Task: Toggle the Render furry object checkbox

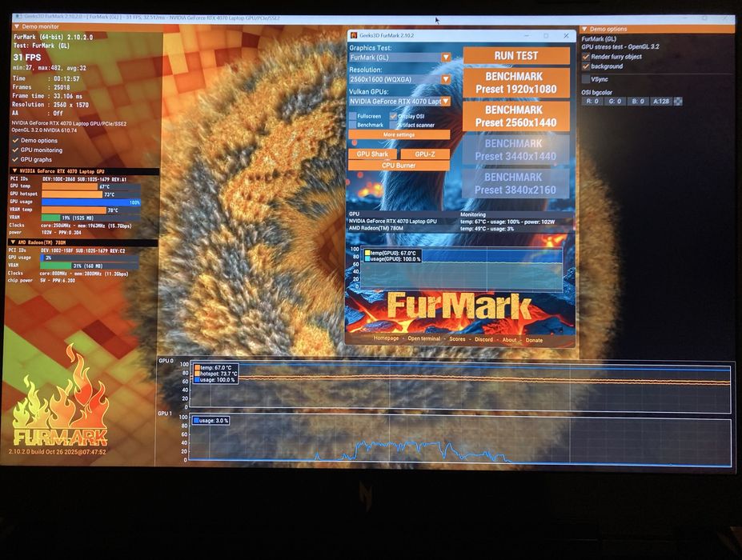Action: point(586,56)
